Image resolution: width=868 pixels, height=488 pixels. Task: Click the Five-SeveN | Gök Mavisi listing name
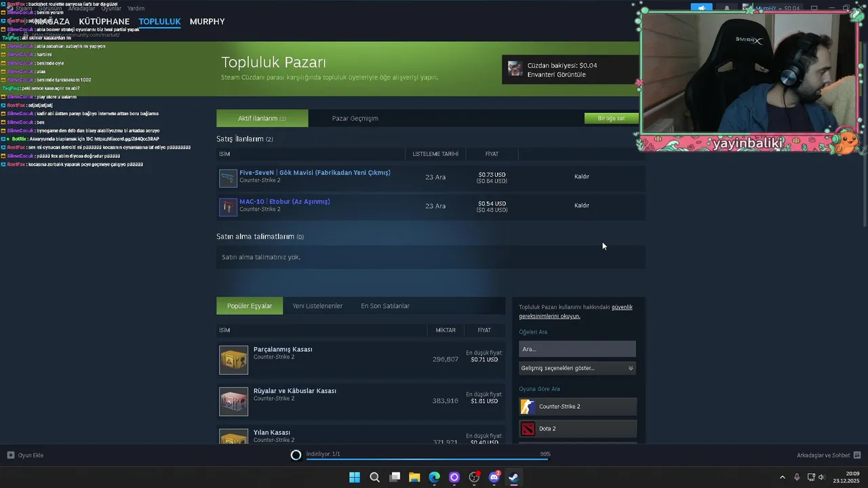(x=315, y=173)
